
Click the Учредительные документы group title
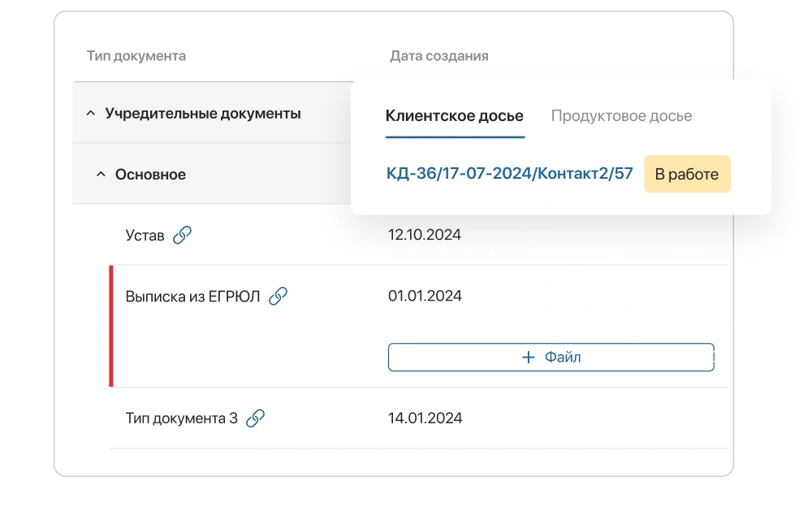(203, 114)
